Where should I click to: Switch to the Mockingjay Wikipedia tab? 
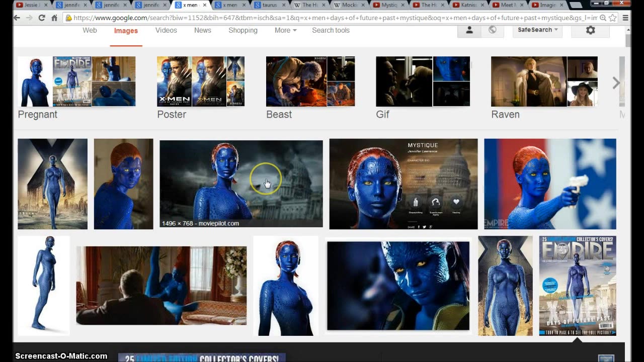349,5
